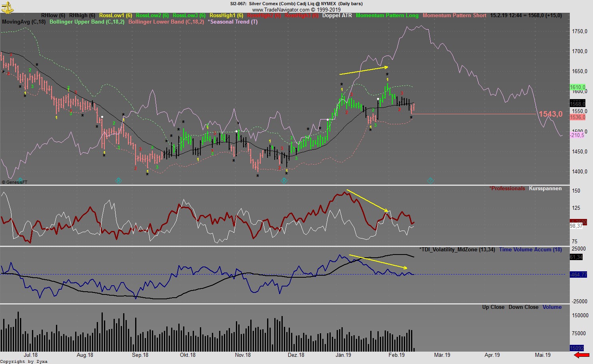The image size is (593, 364).
Task: Select the Up Close legend label
Action: [493, 307]
